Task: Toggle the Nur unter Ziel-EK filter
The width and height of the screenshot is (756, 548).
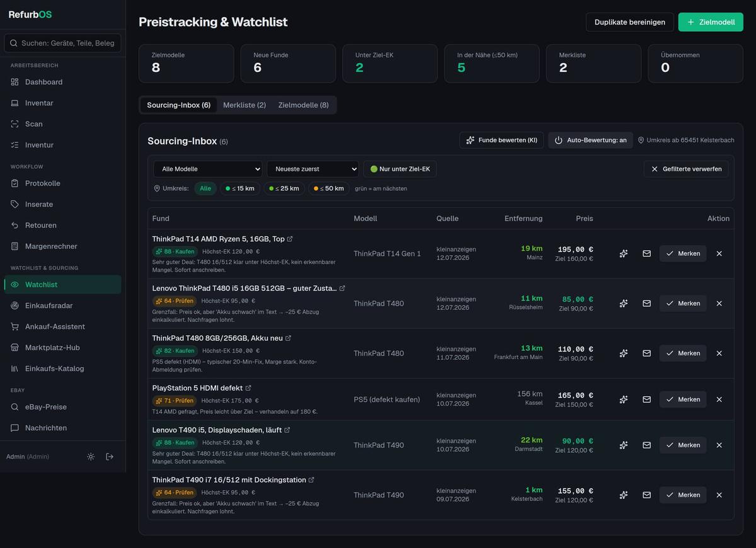Action: (400, 169)
